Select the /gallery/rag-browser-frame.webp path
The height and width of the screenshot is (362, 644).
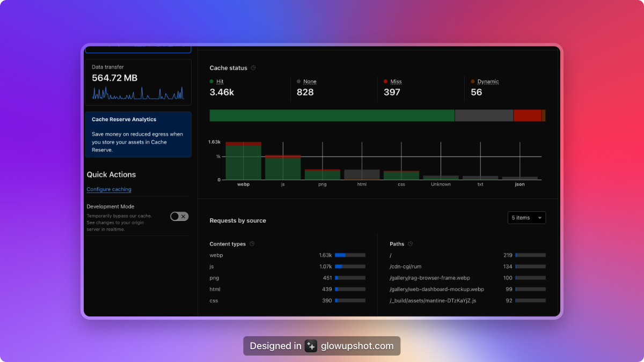tap(429, 278)
